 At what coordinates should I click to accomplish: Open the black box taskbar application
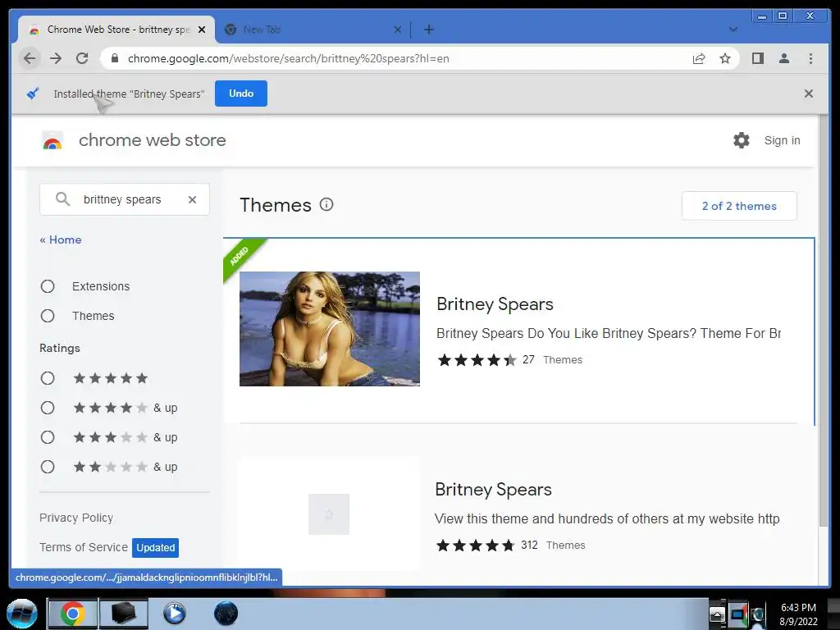click(x=124, y=614)
